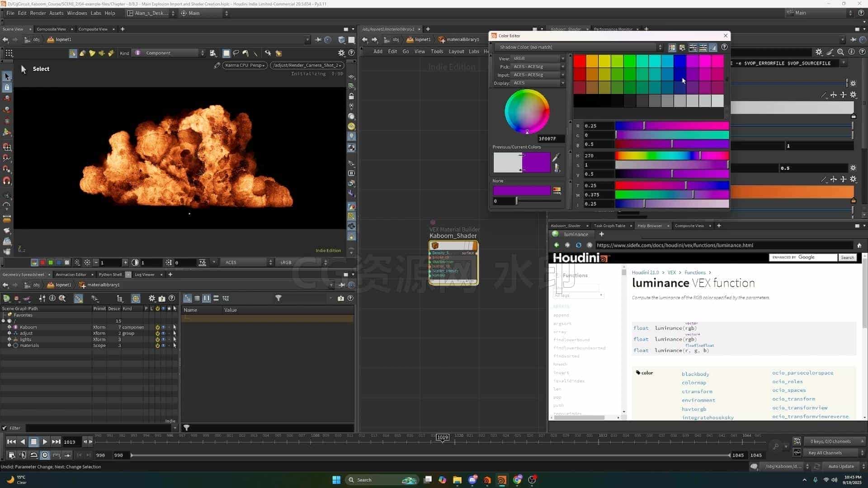Image resolution: width=868 pixels, height=488 pixels.
Task: Toggle blue channel button in render toolbar
Action: 59,263
